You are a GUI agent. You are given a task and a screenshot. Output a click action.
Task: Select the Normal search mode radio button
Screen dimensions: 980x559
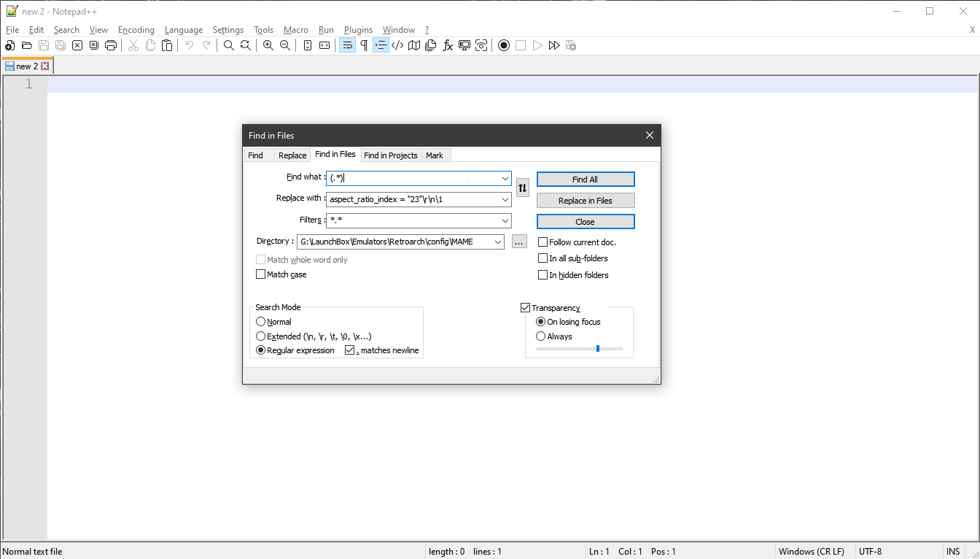pyautogui.click(x=261, y=322)
